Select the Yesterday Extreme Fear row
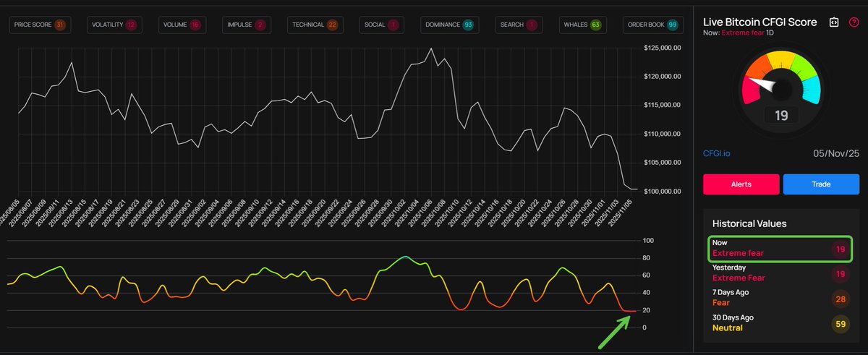 point(781,273)
